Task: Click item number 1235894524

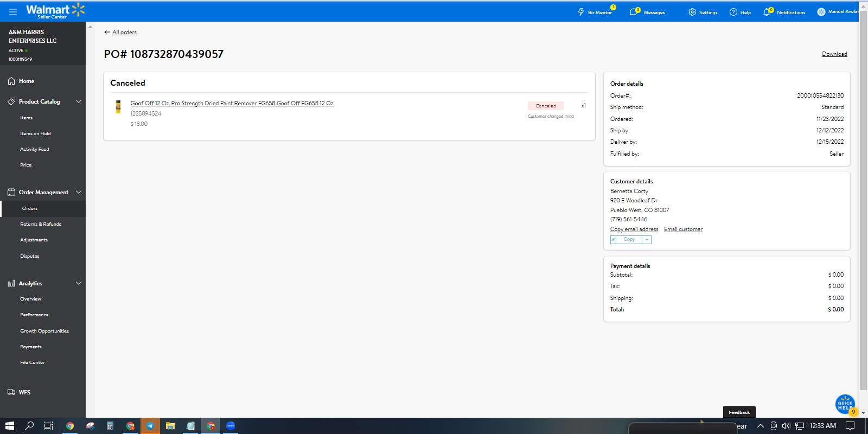Action: point(145,114)
